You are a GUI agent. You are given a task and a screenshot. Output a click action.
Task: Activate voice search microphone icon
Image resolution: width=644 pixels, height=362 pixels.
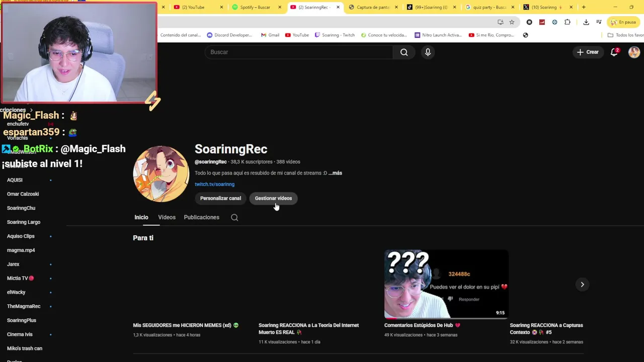(x=428, y=52)
